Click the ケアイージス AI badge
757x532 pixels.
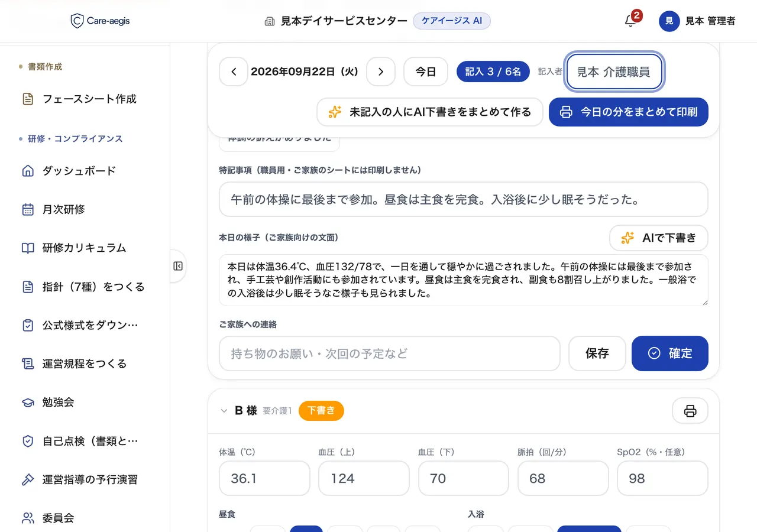[452, 21]
